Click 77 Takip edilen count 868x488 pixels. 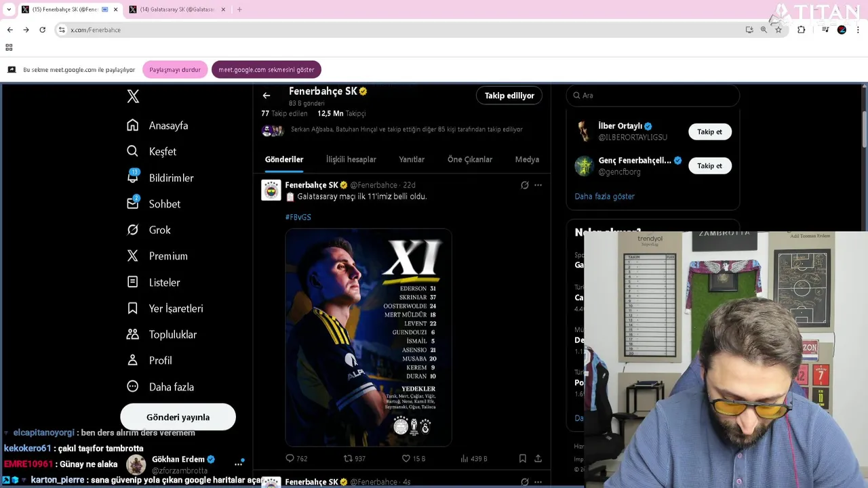[x=284, y=113]
